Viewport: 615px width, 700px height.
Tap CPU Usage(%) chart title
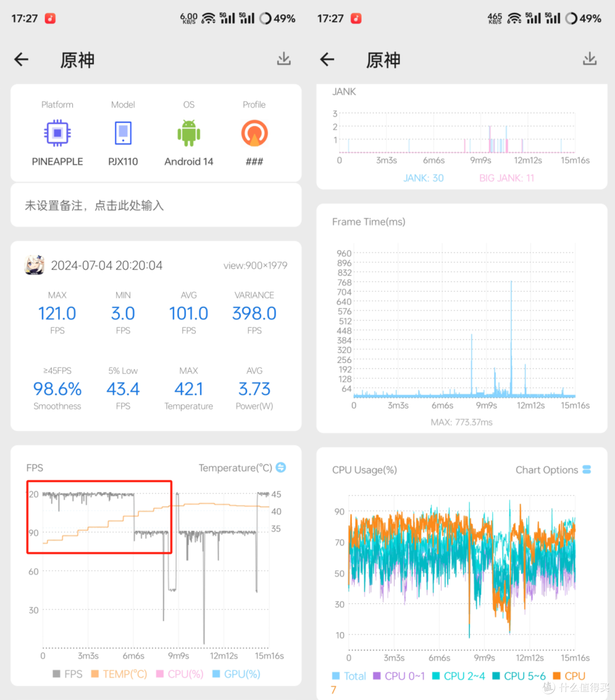click(364, 470)
